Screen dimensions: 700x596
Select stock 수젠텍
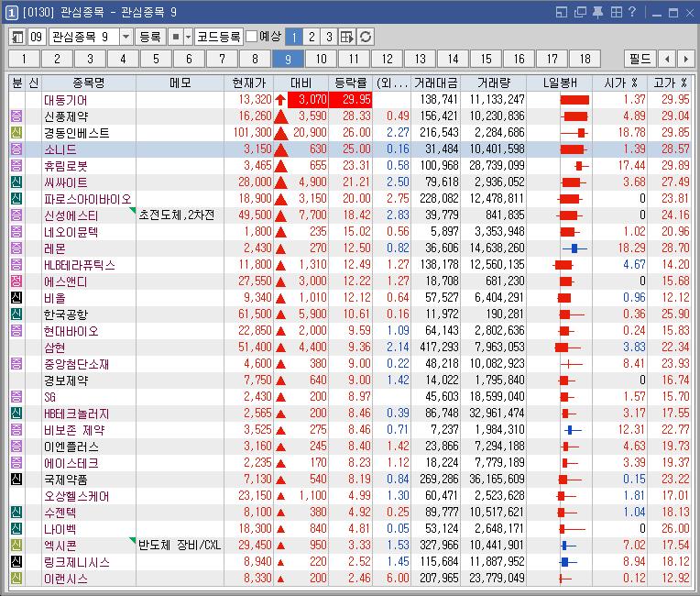pyautogui.click(x=60, y=513)
